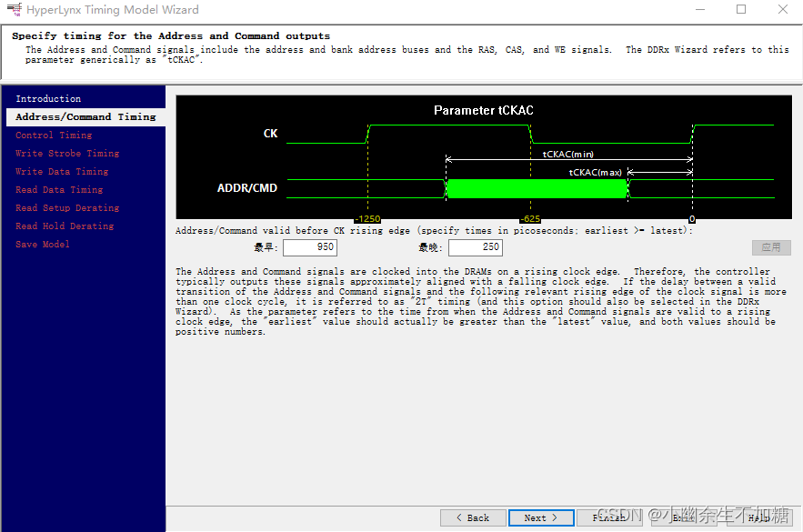Click the tCKAC(min) label in diagram
803x532 pixels.
click(568, 154)
